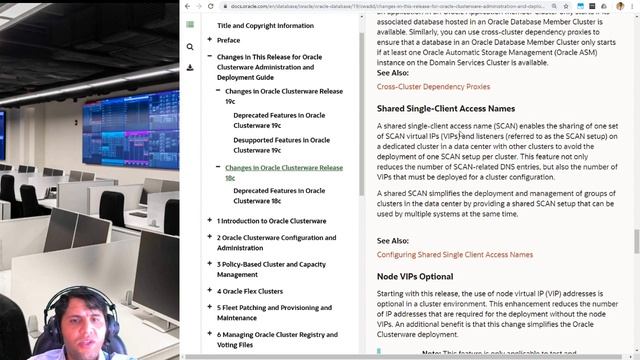Open the browser profile avatar

[620, 6]
